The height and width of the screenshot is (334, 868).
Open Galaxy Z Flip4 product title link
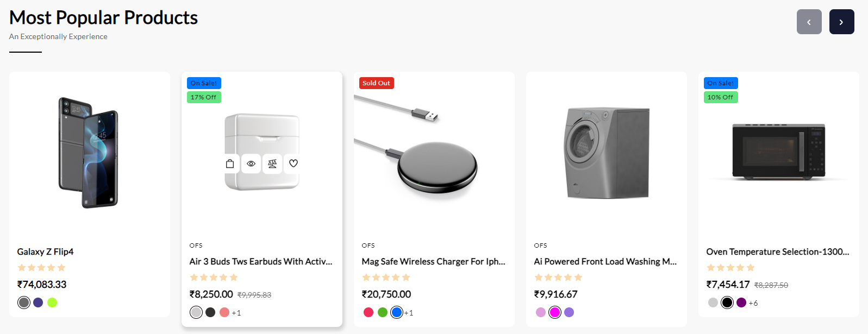coord(45,251)
